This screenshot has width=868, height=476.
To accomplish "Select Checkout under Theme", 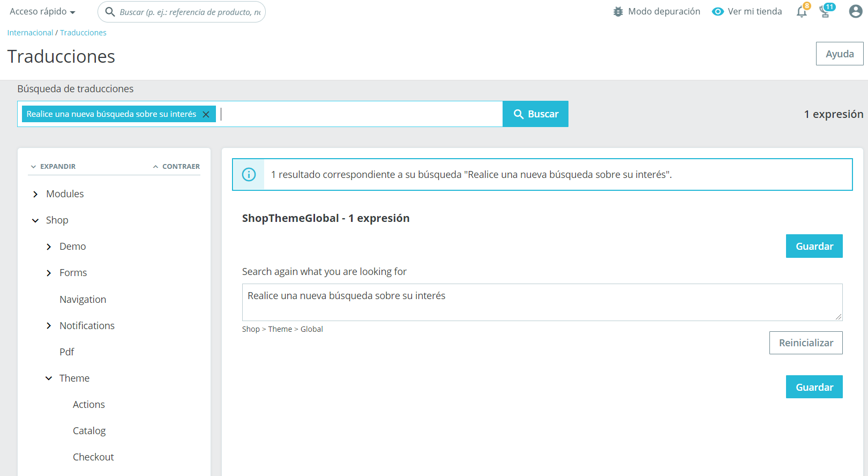I will [93, 457].
